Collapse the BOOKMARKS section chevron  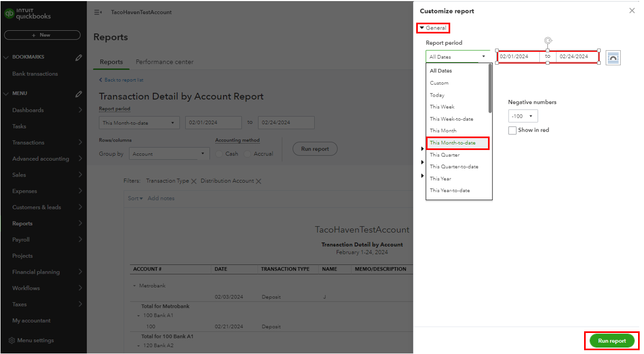(6, 58)
